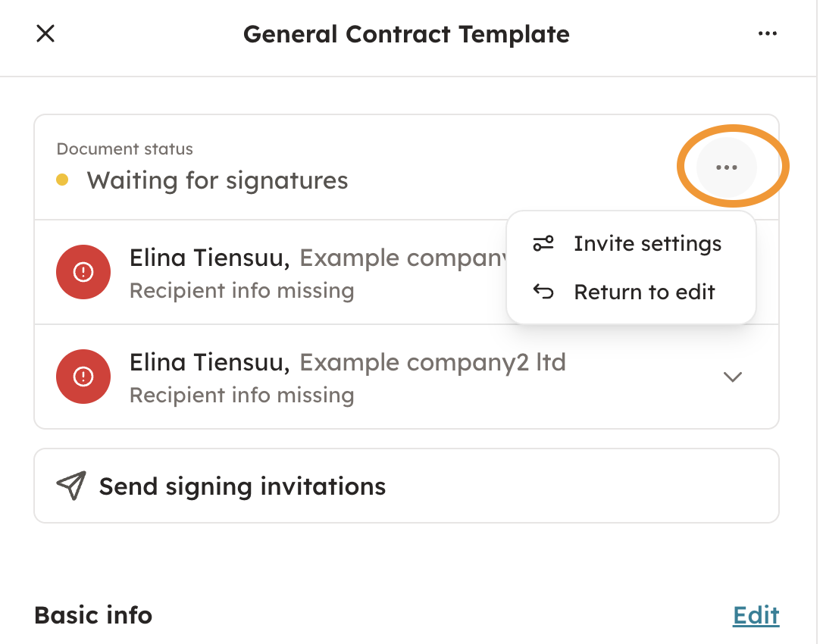Viewport: 823px width, 644px height.
Task: Select the Waiting for signatures status text
Action: (x=217, y=180)
